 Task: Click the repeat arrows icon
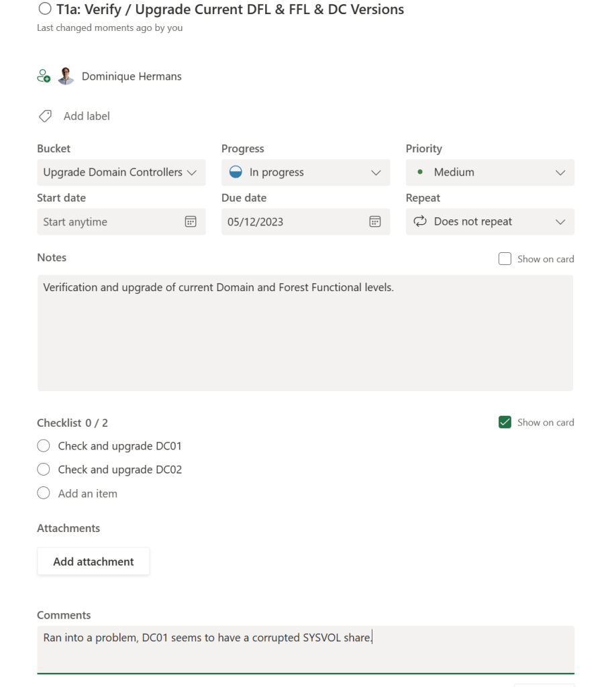pyautogui.click(x=421, y=221)
